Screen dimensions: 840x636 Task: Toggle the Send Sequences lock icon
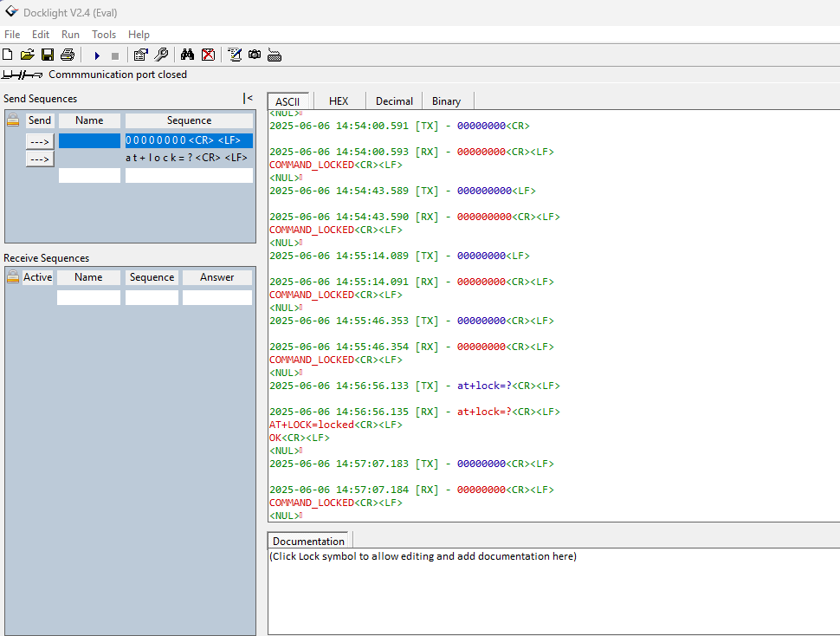click(13, 120)
